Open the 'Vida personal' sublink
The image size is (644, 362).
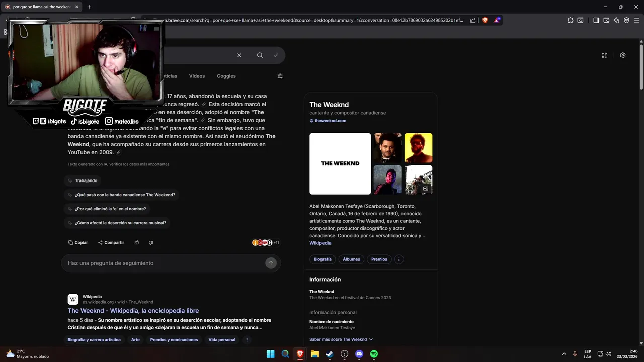(222, 340)
